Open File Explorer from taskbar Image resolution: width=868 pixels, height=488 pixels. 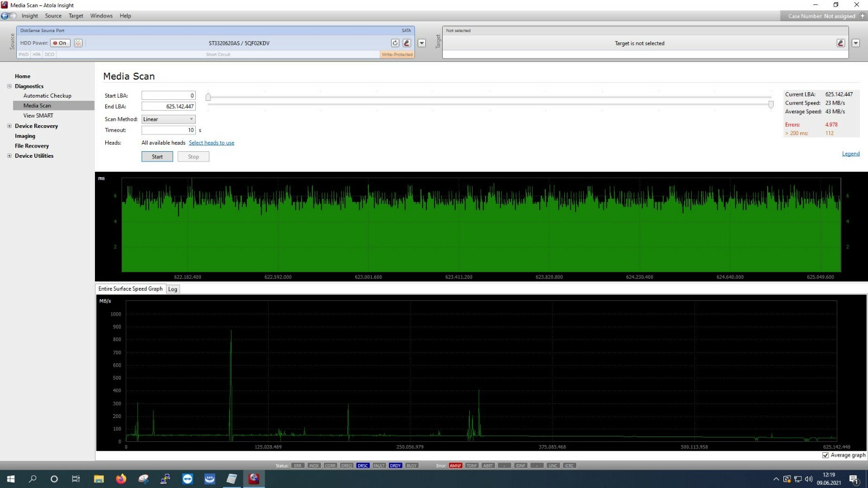(x=99, y=479)
